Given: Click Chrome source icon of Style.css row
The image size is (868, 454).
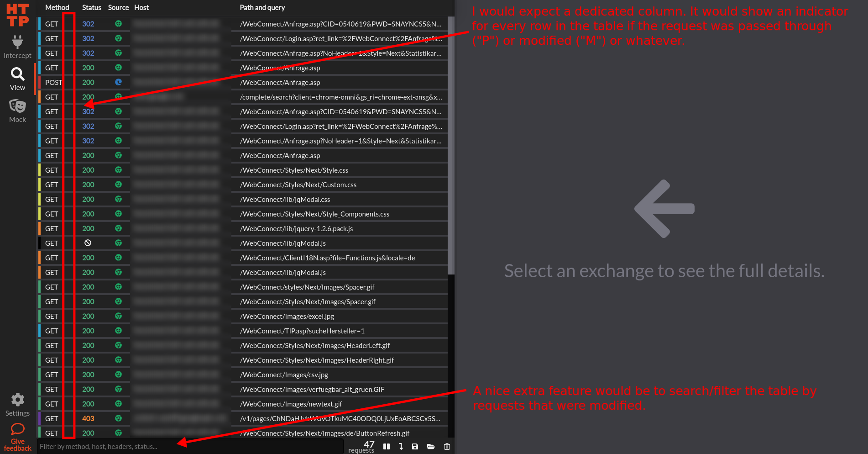Looking at the screenshot, I should click(118, 170).
